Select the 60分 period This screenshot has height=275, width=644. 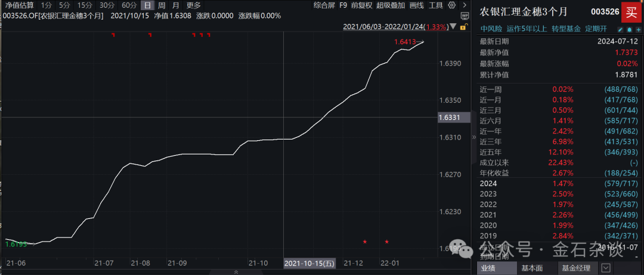(129, 5)
